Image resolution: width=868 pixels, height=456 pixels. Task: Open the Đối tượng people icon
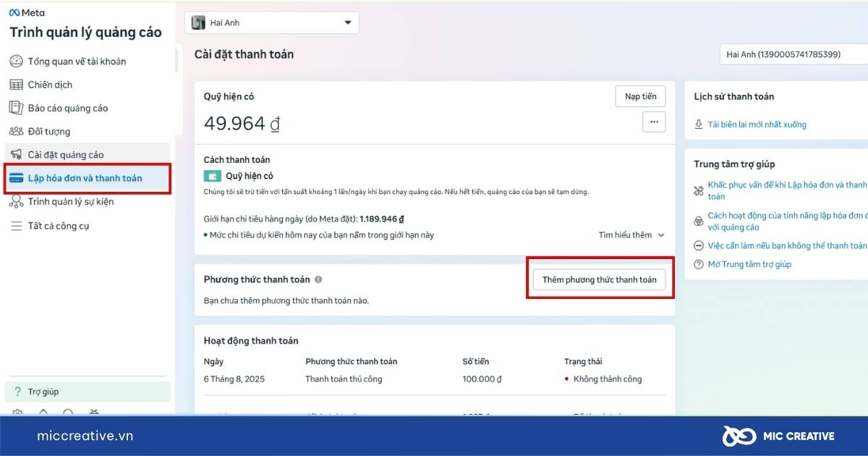click(x=16, y=131)
